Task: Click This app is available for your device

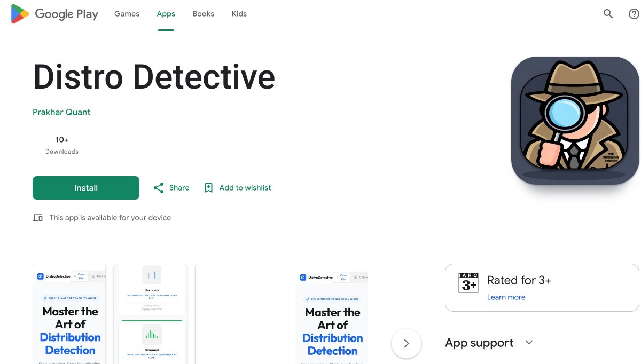Action: pos(110,218)
